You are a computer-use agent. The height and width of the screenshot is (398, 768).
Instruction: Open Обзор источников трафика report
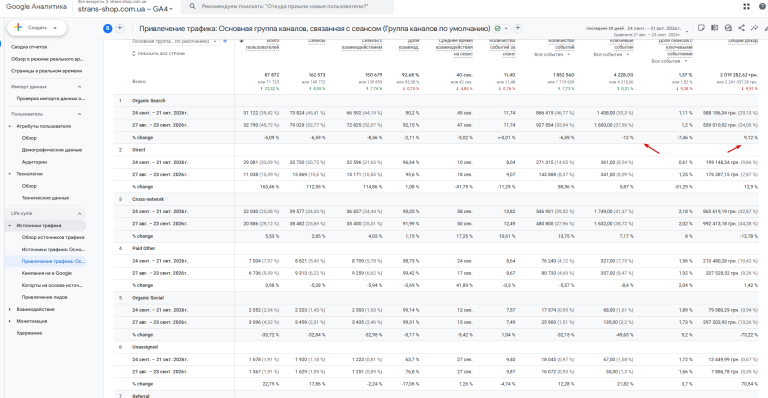click(53, 237)
